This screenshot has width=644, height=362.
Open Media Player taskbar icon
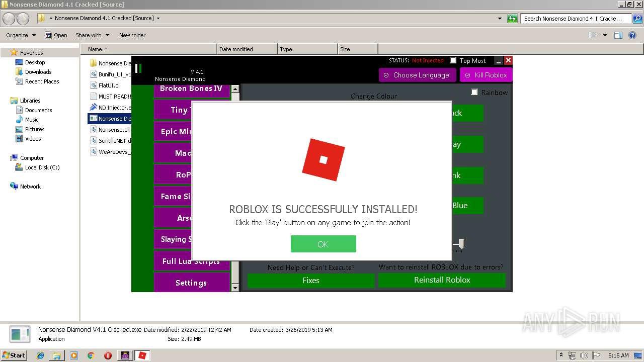(74, 355)
